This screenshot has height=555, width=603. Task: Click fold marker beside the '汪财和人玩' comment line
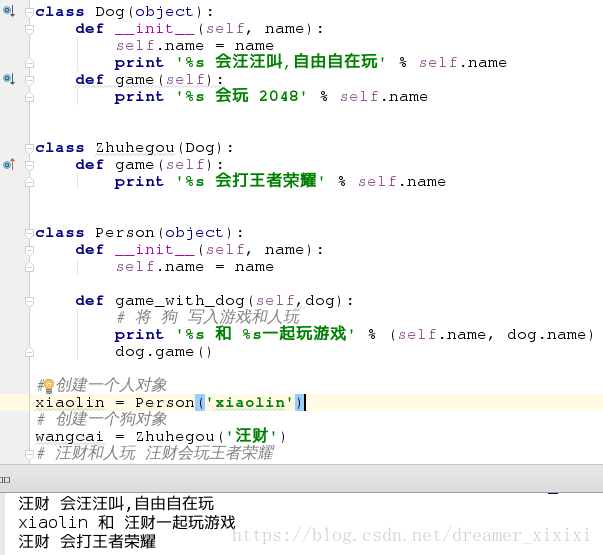pyautogui.click(x=29, y=454)
